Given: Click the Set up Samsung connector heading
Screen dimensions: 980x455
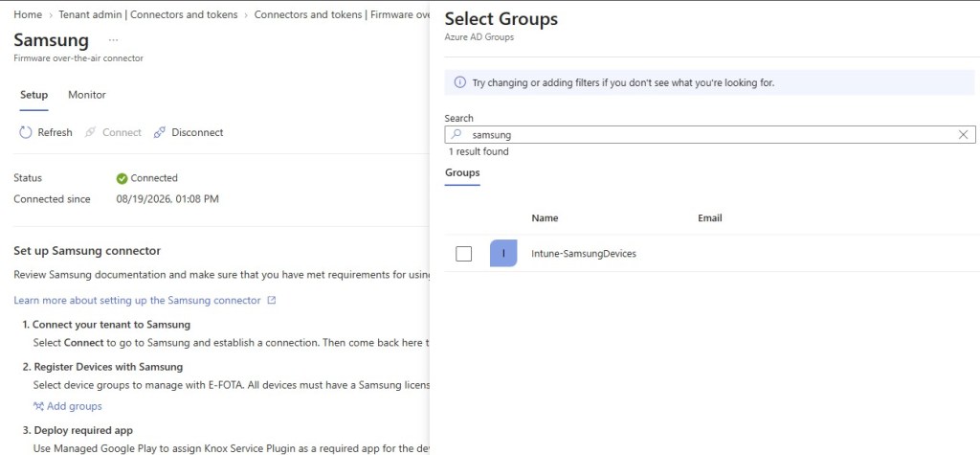Looking at the screenshot, I should pyautogui.click(x=87, y=251).
